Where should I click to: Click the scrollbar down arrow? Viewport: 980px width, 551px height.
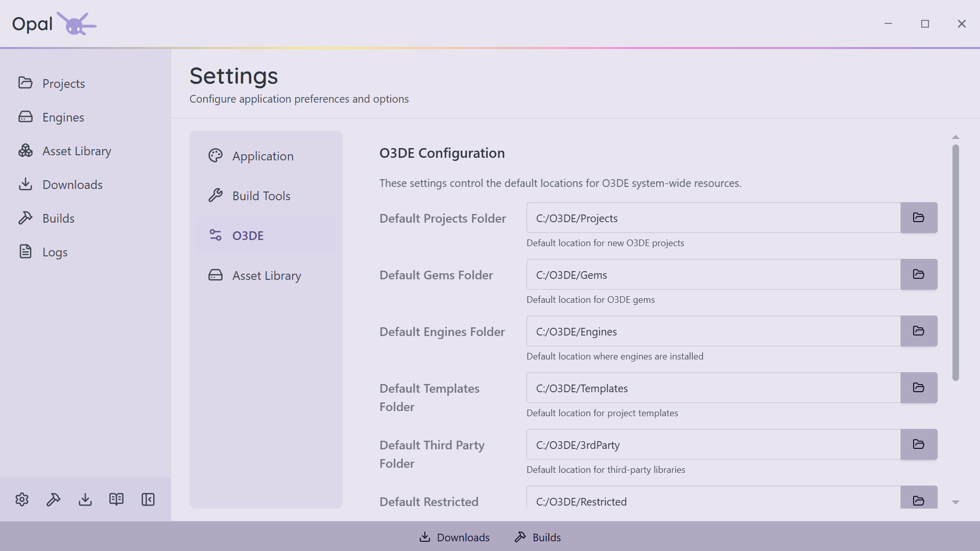point(955,502)
